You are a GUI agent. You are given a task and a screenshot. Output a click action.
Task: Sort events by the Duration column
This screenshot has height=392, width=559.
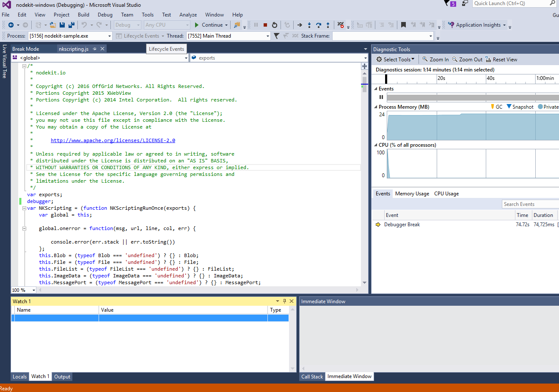543,215
